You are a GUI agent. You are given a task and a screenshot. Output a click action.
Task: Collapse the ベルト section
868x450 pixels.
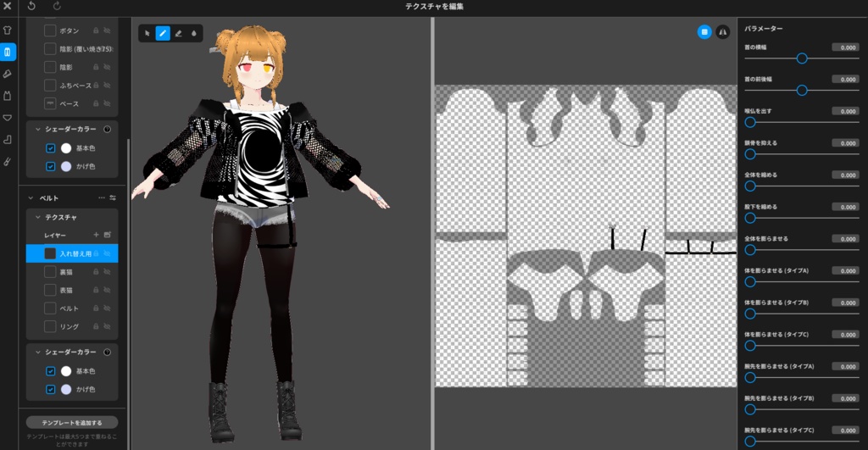coord(31,197)
